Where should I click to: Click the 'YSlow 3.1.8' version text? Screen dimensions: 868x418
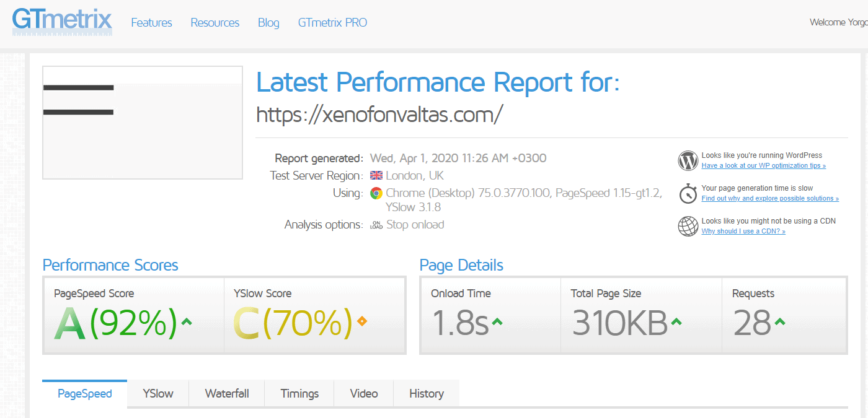pos(413,207)
